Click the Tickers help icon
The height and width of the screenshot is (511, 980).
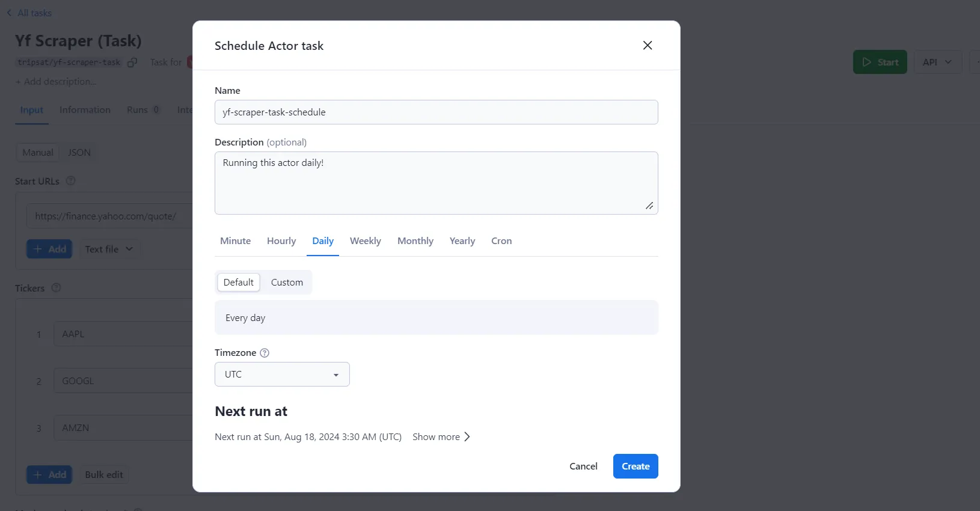point(56,288)
